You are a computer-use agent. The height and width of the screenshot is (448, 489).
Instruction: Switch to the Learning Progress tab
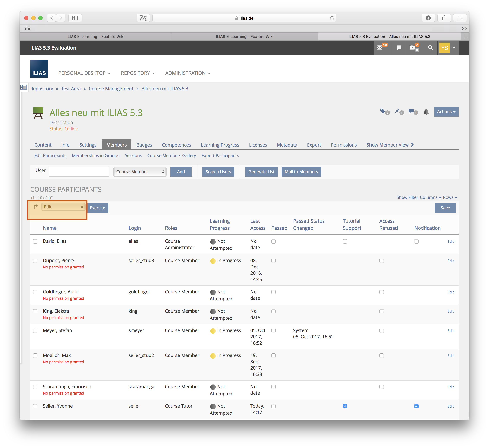pos(220,145)
